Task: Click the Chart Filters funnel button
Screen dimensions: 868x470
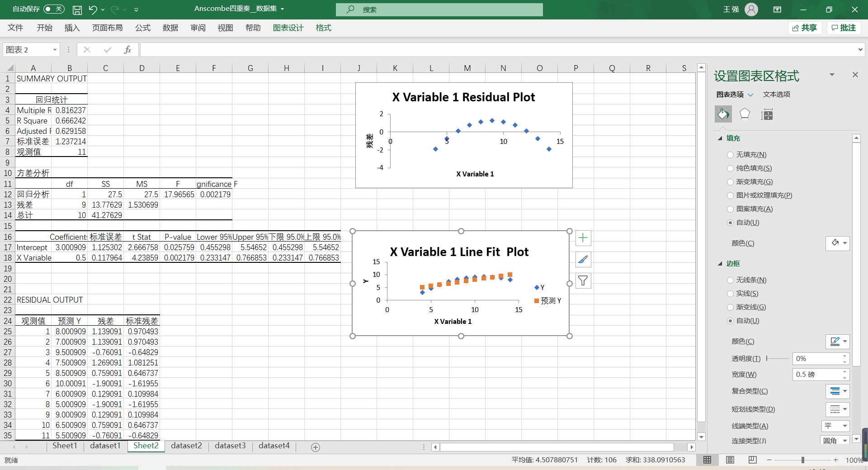Action: [583, 281]
